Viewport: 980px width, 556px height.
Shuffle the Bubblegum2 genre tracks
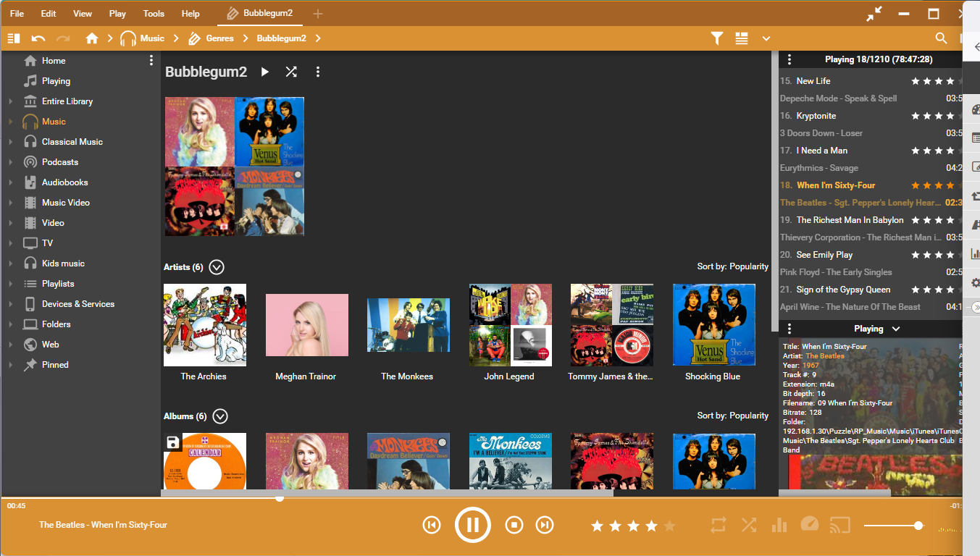coord(291,72)
